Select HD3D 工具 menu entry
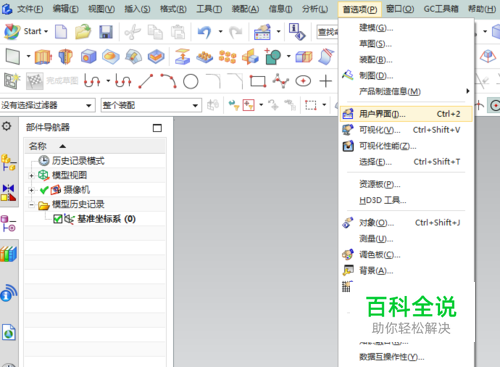This screenshot has height=367, width=500. 406,200
